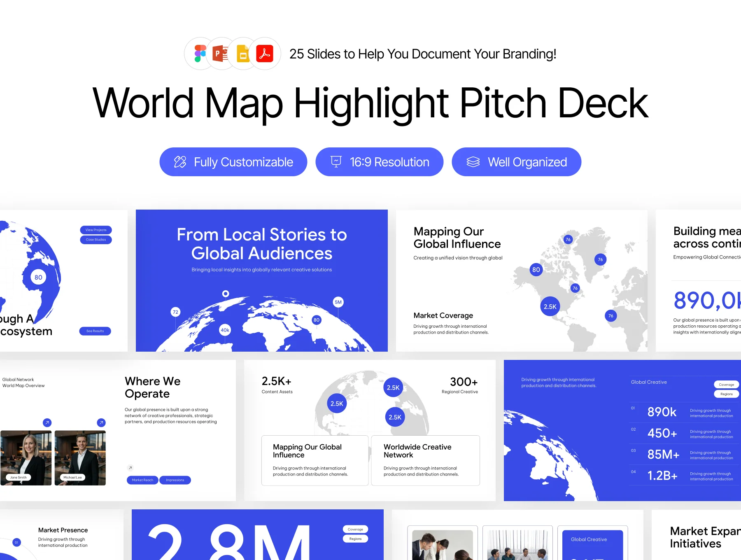741x560 pixels.
Task: Click the ring pin atop the blue globe
Action: point(226,294)
